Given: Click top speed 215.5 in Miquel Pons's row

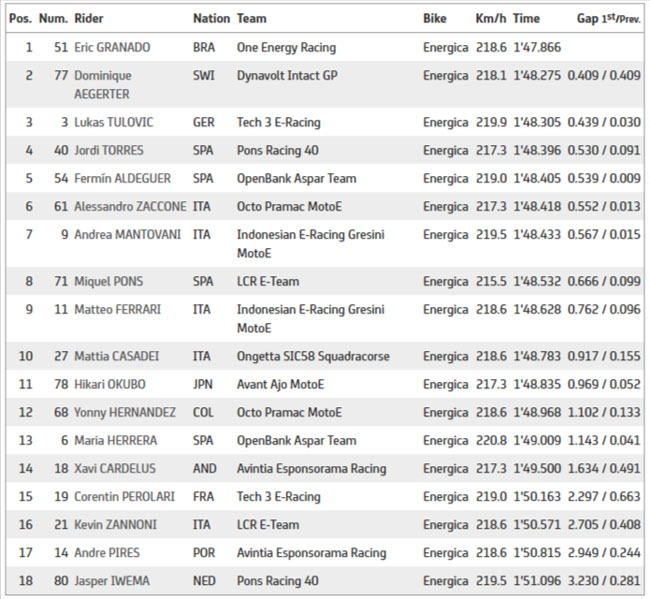Looking at the screenshot, I should click(491, 281).
